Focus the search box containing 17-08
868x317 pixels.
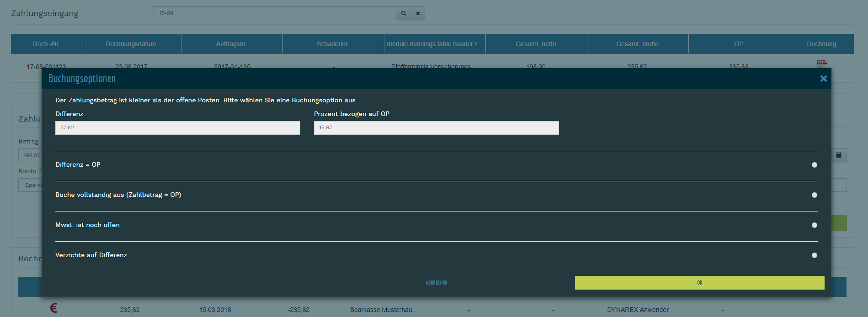coord(274,13)
